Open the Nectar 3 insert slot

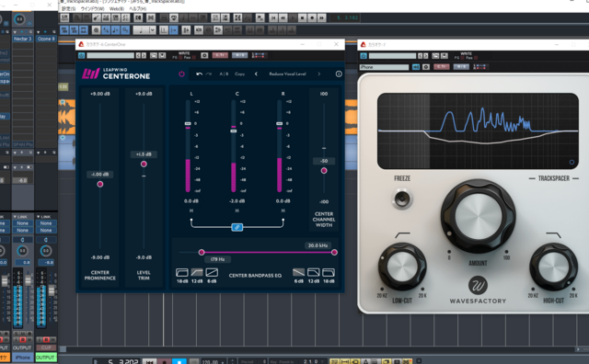pyautogui.click(x=22, y=39)
